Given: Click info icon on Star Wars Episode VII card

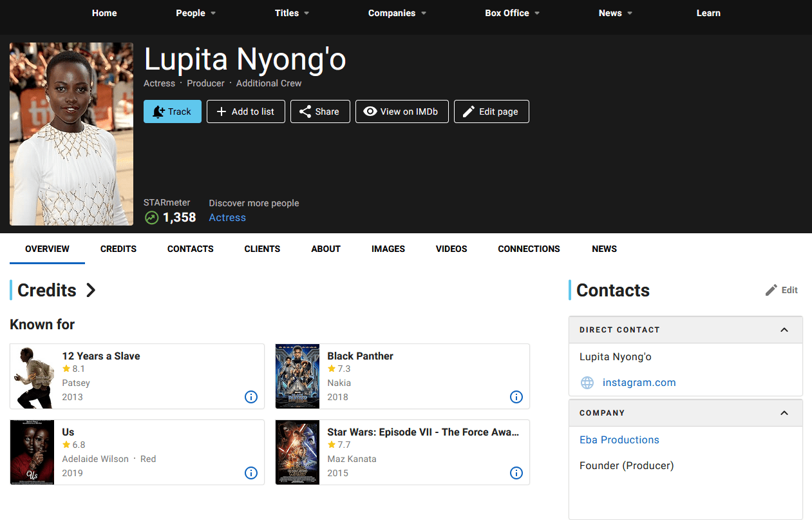Looking at the screenshot, I should (x=516, y=473).
